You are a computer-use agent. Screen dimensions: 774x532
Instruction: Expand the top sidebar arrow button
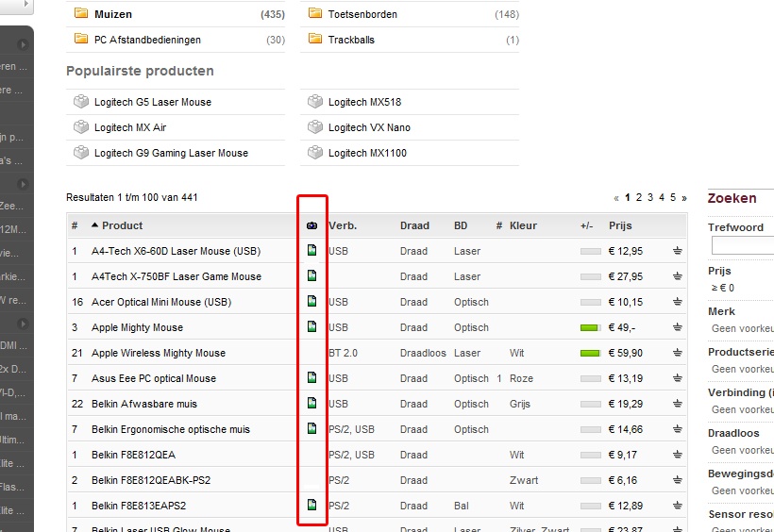click(x=23, y=44)
